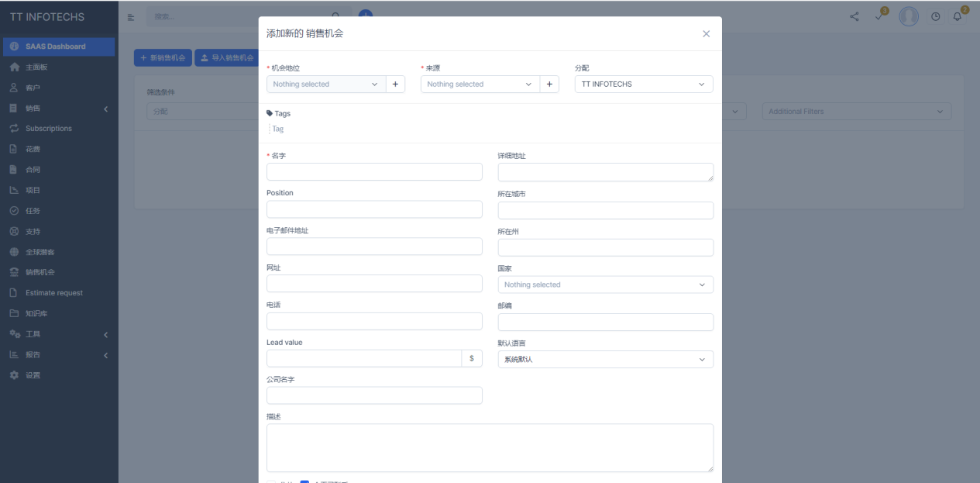Click the 电子邮件地址 input field

coord(374,247)
